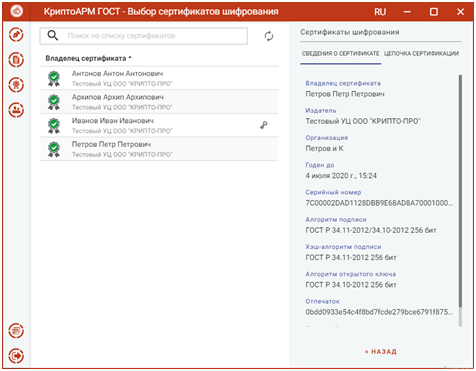The width and height of the screenshot is (476, 371).
Task: Click the exit icon in the sidebar
Action: click(x=16, y=356)
